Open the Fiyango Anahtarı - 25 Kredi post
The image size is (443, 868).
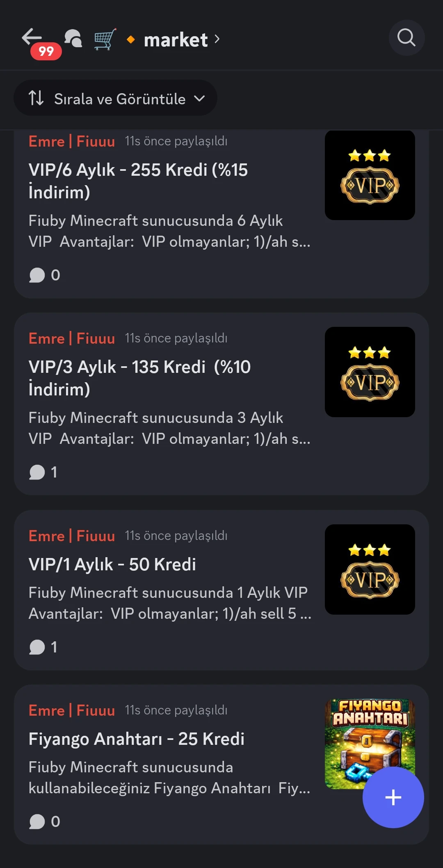(x=137, y=739)
